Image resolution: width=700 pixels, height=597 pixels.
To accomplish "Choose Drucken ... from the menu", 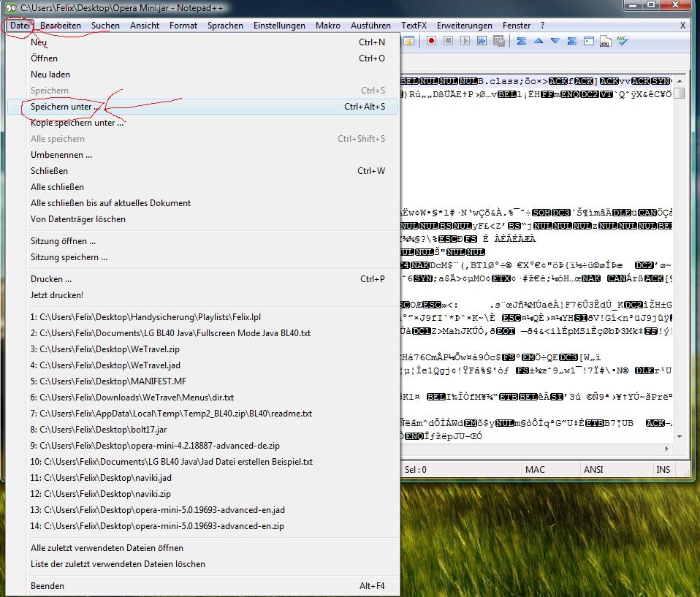I will point(203,278).
